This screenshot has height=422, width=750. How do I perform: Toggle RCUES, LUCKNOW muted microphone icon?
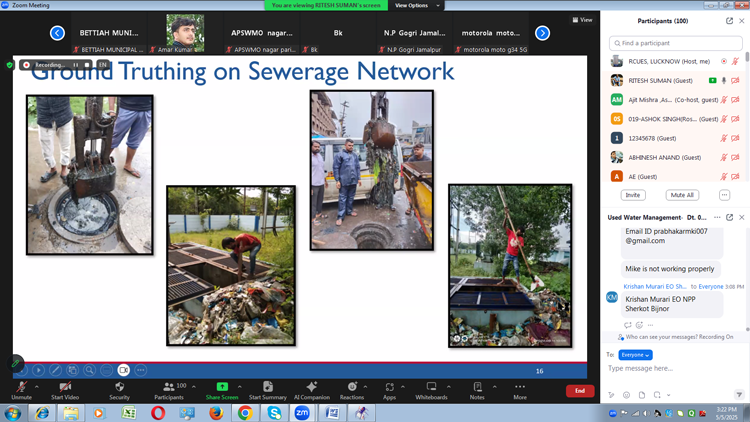735,62
